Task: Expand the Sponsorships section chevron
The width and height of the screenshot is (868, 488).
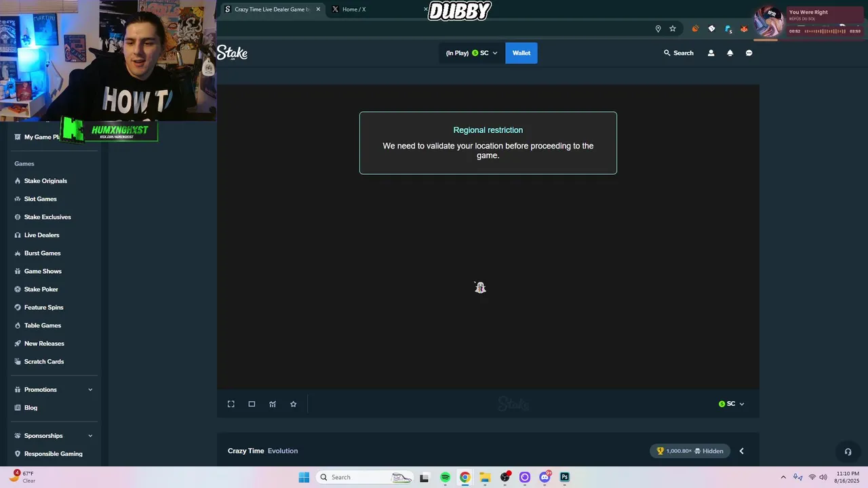Action: 90,436
